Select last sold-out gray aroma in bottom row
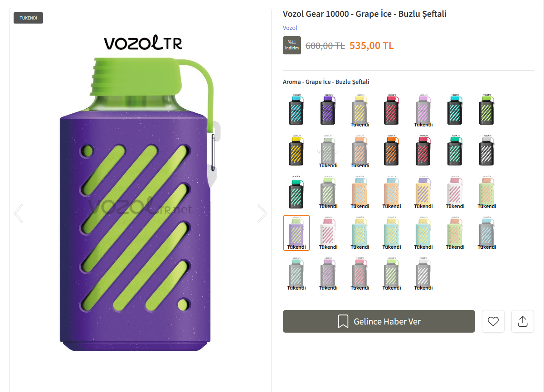544x392 pixels. pos(423,274)
